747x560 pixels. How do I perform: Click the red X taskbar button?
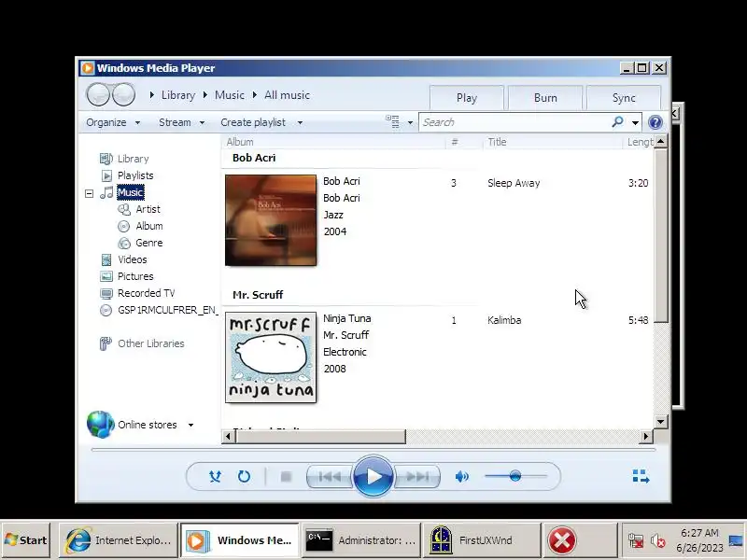tap(579, 540)
